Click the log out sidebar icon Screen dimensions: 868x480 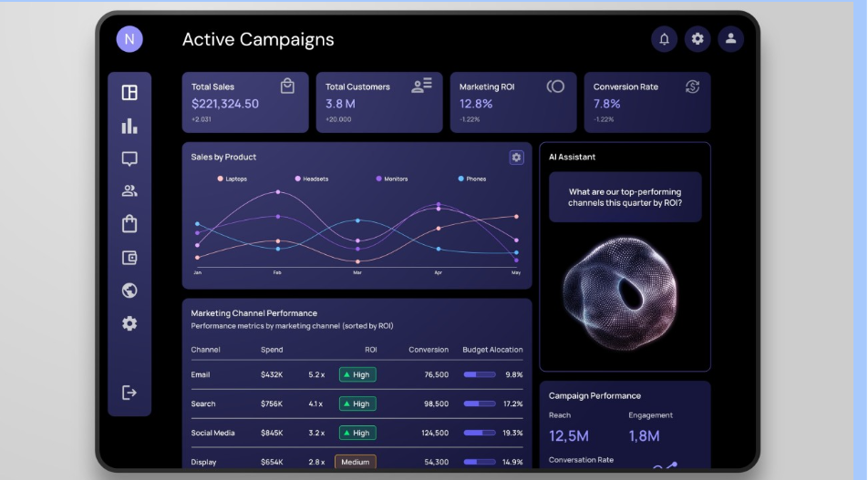click(129, 393)
